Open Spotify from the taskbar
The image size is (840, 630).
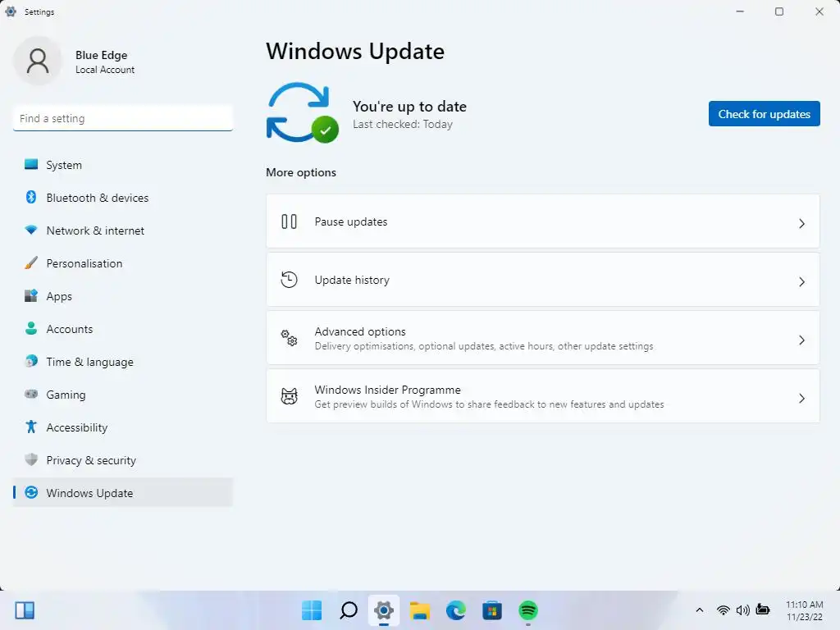click(x=528, y=610)
